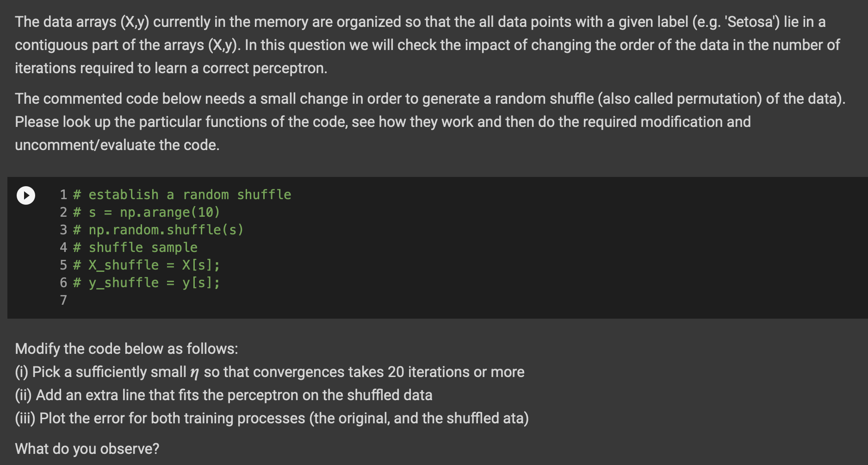Click the '# shuffle sample' comment line
Screen dimensions: 868x465
click(135, 247)
